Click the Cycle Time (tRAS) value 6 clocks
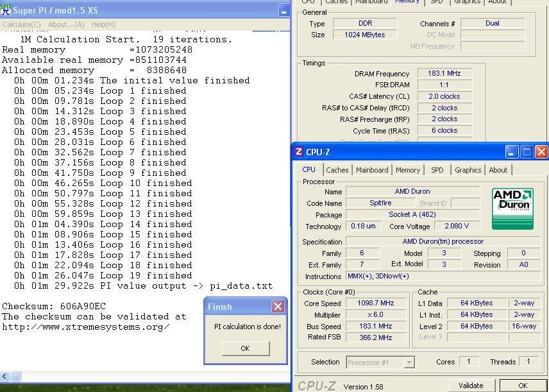This screenshot has width=549, height=392. [x=444, y=130]
